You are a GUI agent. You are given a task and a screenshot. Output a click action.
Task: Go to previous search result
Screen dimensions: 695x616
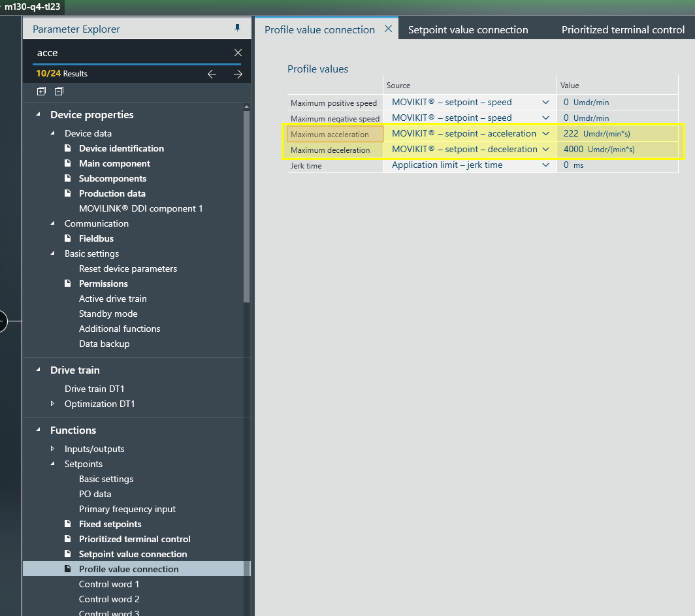coord(212,74)
